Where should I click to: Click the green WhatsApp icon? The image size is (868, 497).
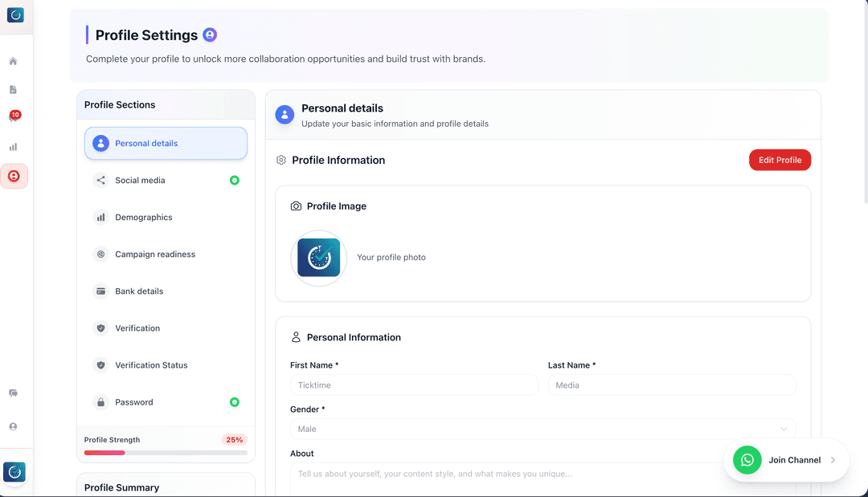(747, 460)
